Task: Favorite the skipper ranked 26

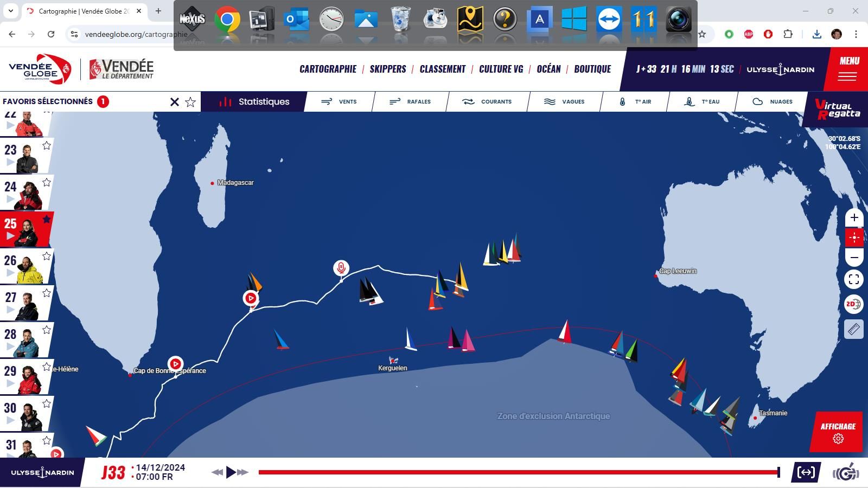Action: coord(47,256)
